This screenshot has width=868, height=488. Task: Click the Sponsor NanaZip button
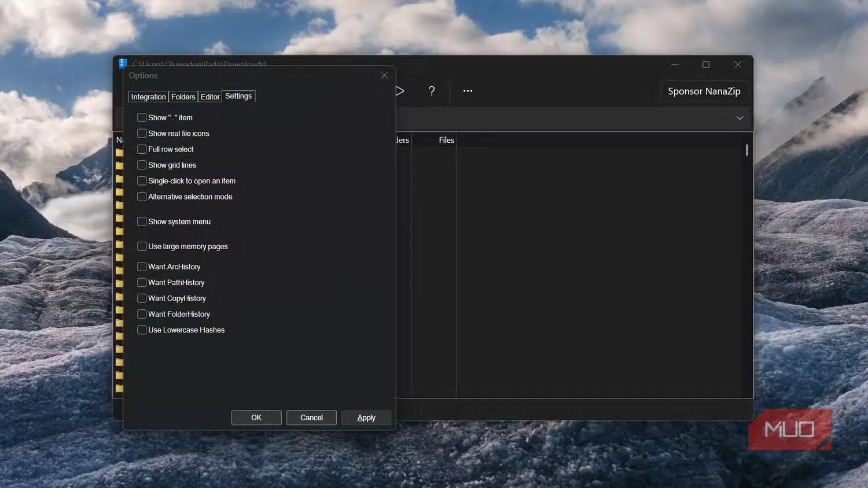pyautogui.click(x=704, y=91)
